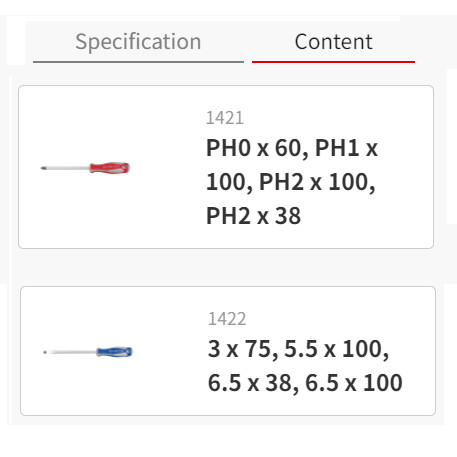The image size is (457, 457).
Task: Click the gray underline beneath Specification
Action: pos(138,62)
